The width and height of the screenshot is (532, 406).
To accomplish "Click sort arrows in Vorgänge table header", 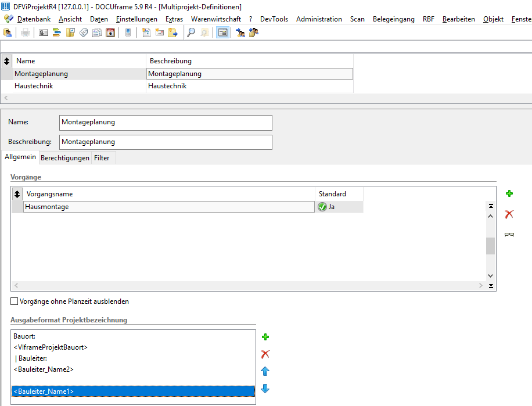I will coord(17,194).
